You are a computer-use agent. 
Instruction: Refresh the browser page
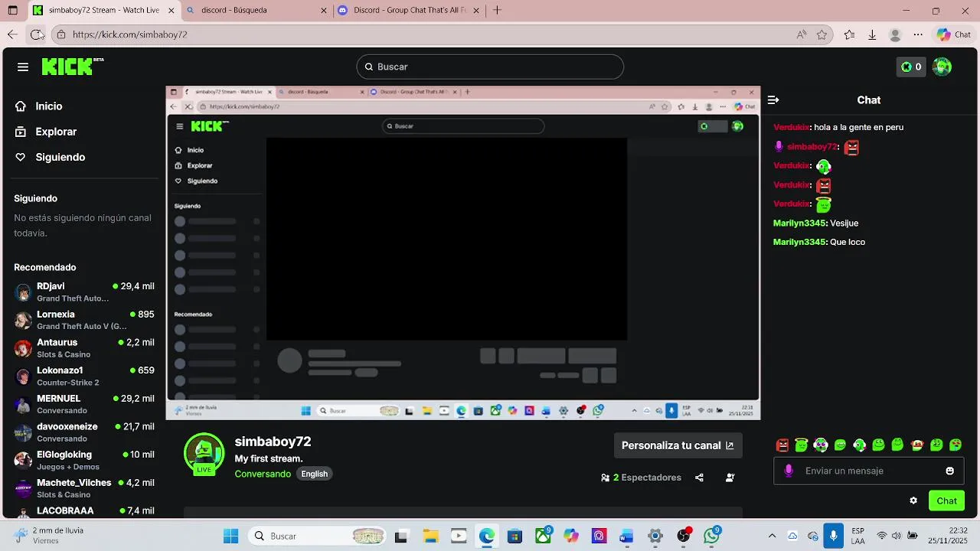pyautogui.click(x=36, y=34)
